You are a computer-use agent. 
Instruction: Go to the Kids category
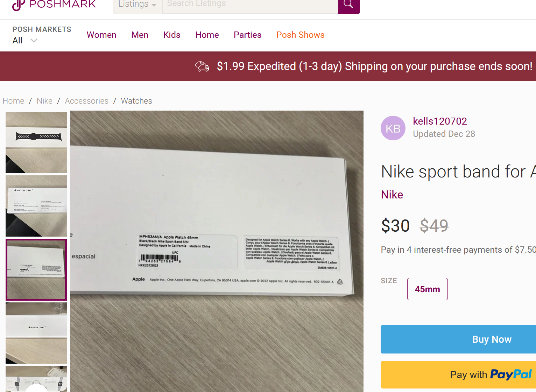pyautogui.click(x=172, y=35)
